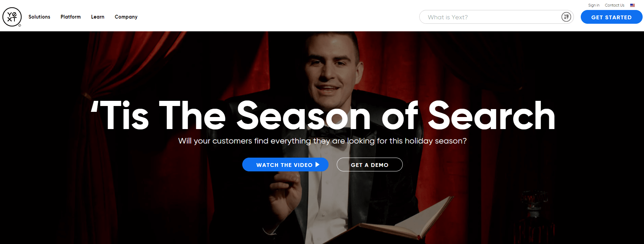Click the Get A Demo button
Image resolution: width=644 pixels, height=244 pixels.
pyautogui.click(x=369, y=165)
